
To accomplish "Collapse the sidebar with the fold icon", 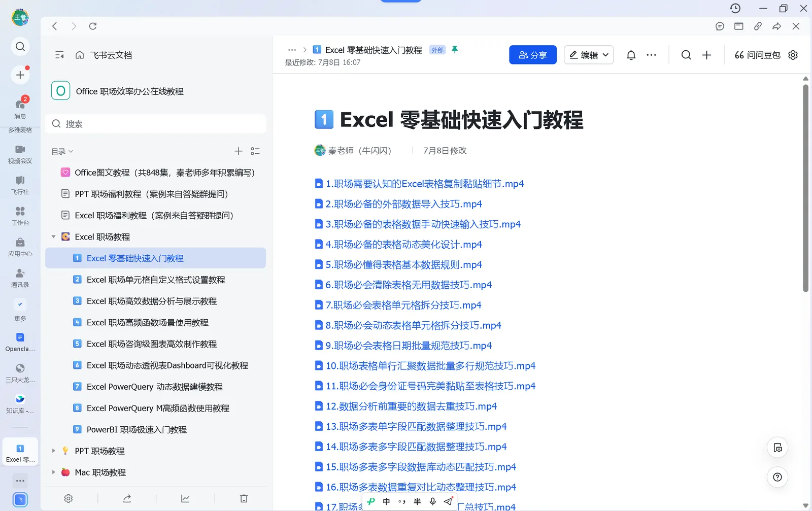I will 59,55.
